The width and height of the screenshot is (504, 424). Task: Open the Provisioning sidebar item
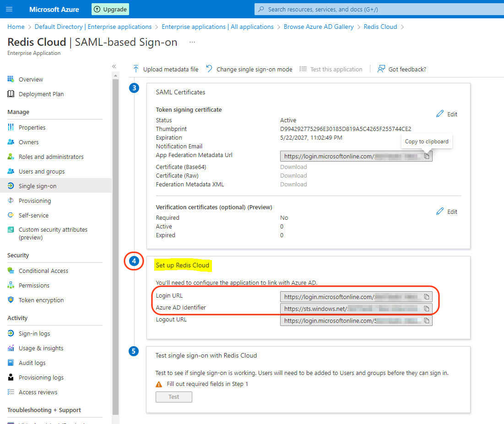click(35, 201)
